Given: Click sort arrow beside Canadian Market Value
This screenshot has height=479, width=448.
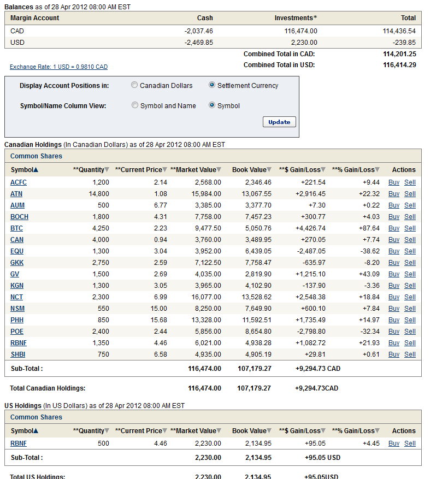Looking at the screenshot, I should [219, 170].
